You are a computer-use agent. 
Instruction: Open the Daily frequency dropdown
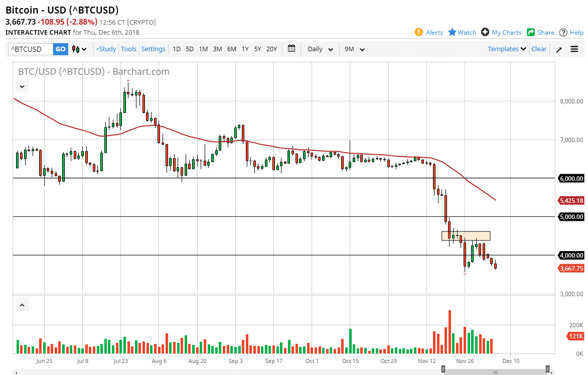tap(319, 49)
